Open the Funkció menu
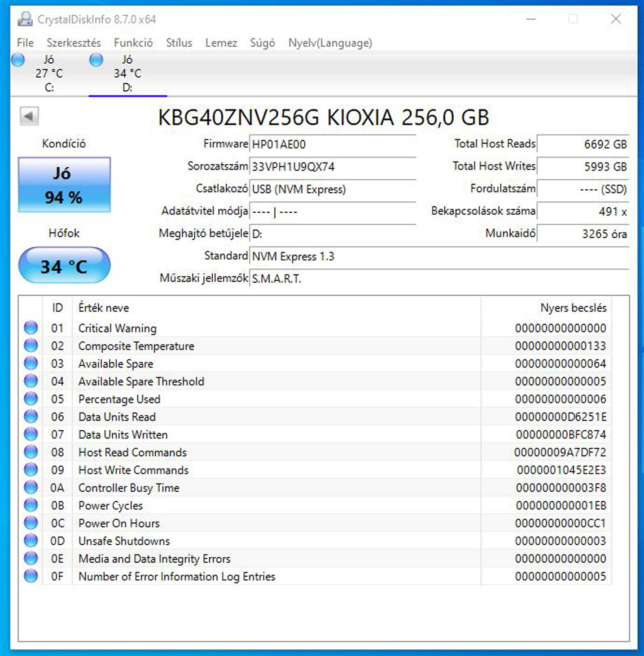Screen dimensions: 644x656 click(133, 43)
